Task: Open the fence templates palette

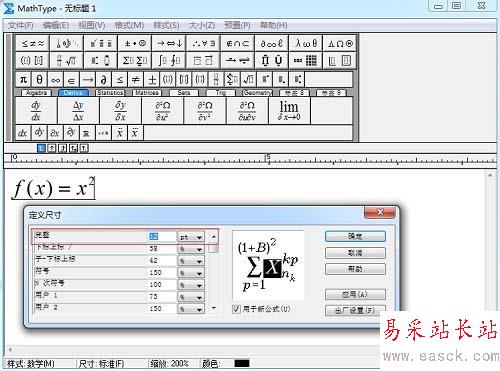Action: click(x=32, y=60)
